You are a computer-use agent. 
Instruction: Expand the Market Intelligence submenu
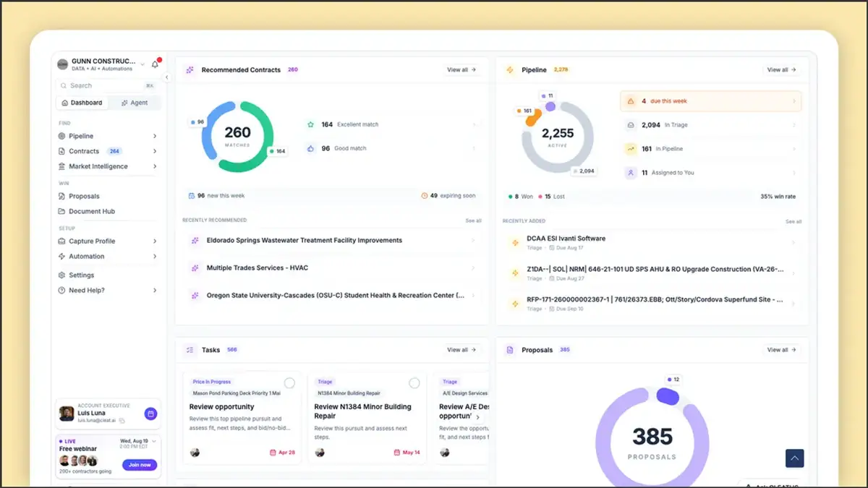click(x=155, y=166)
